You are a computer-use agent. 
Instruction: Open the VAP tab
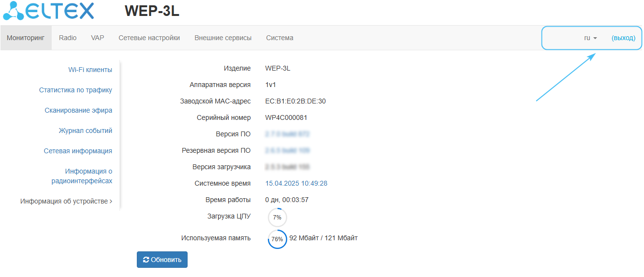click(98, 38)
